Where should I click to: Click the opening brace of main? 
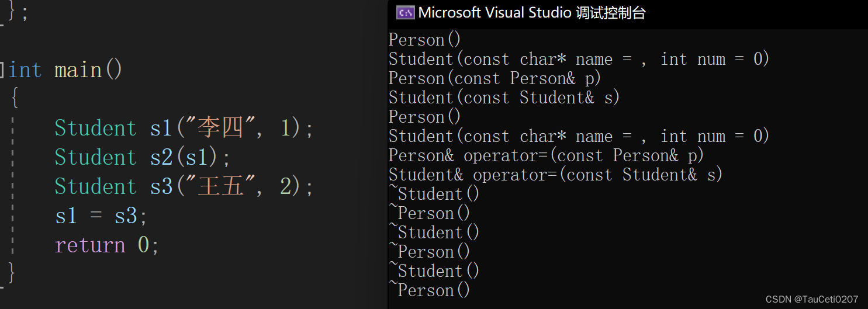click(15, 99)
